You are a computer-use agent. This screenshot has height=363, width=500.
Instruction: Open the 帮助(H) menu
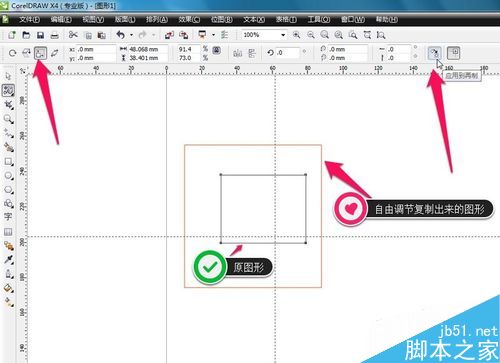click(387, 19)
